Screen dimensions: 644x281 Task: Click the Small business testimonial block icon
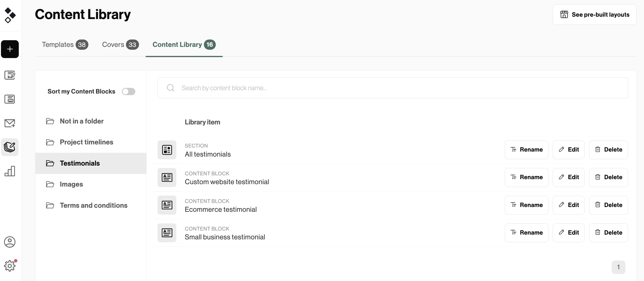click(167, 233)
